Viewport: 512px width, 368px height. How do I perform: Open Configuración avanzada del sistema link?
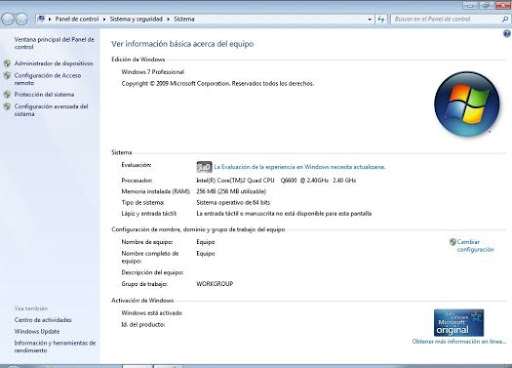[x=51, y=110]
